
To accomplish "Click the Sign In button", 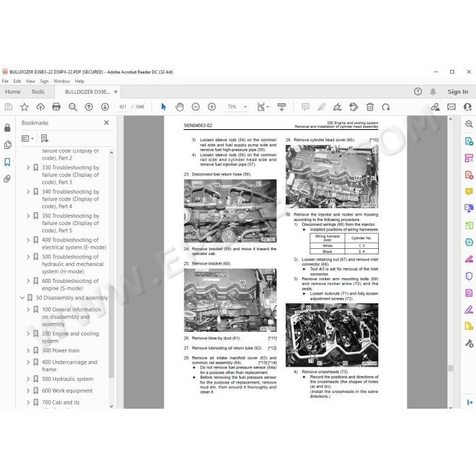I will coord(458,92).
